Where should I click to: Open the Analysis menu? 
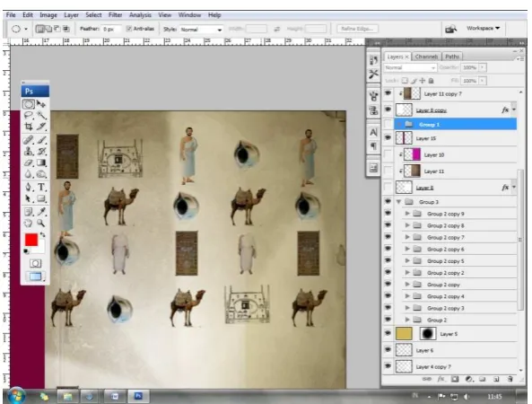tap(140, 15)
